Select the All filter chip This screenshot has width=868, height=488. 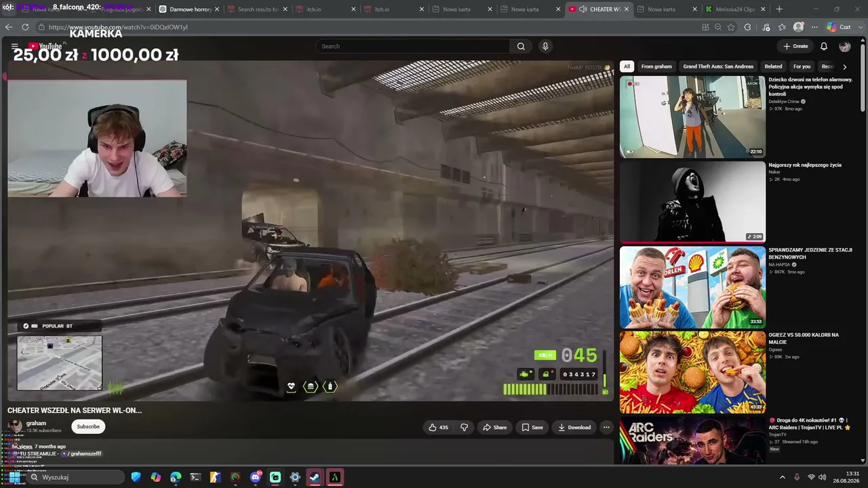point(627,66)
